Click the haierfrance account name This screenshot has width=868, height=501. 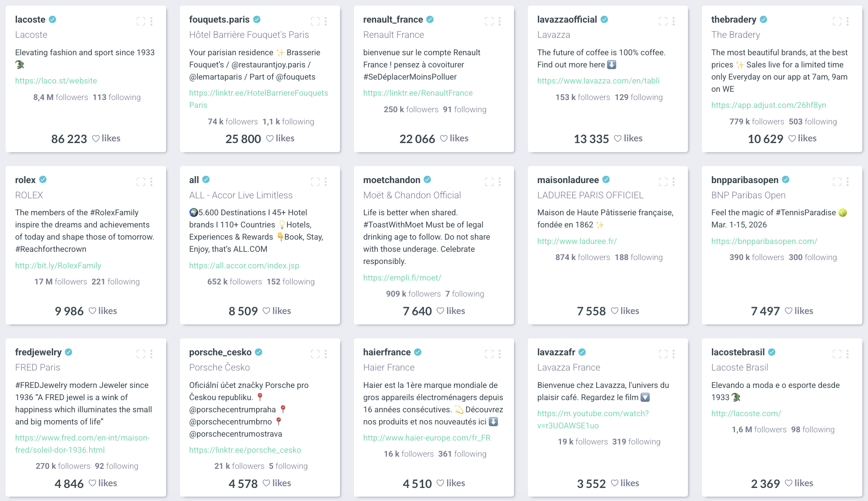pyautogui.click(x=387, y=352)
